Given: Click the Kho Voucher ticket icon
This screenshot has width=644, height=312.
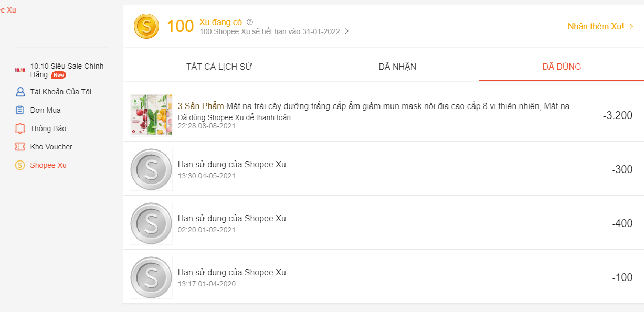Looking at the screenshot, I should tap(20, 147).
